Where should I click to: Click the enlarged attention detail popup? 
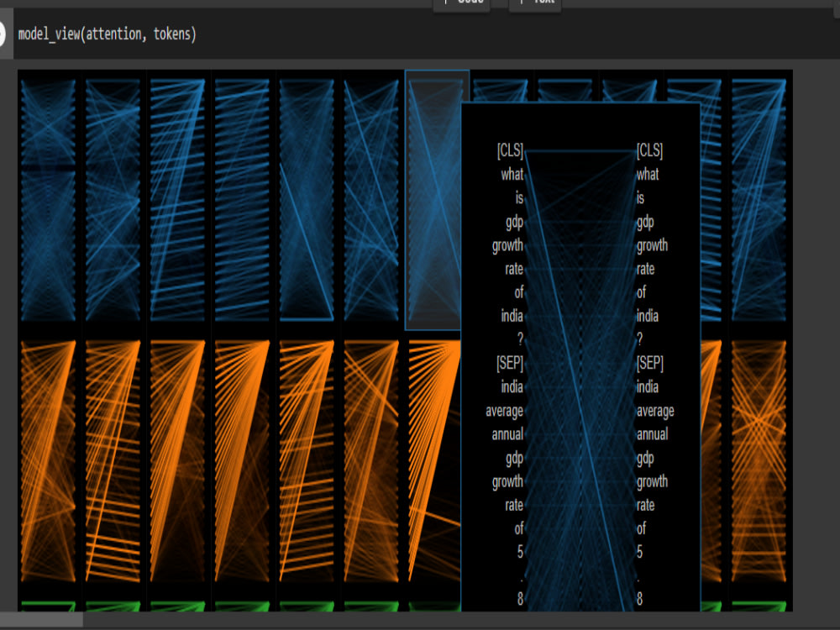(580, 357)
